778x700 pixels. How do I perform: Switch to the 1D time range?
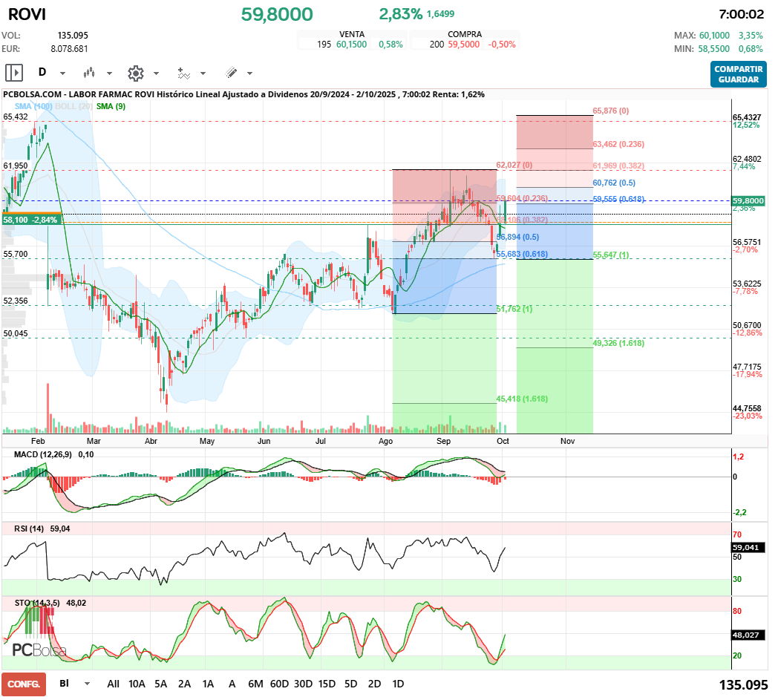click(398, 683)
